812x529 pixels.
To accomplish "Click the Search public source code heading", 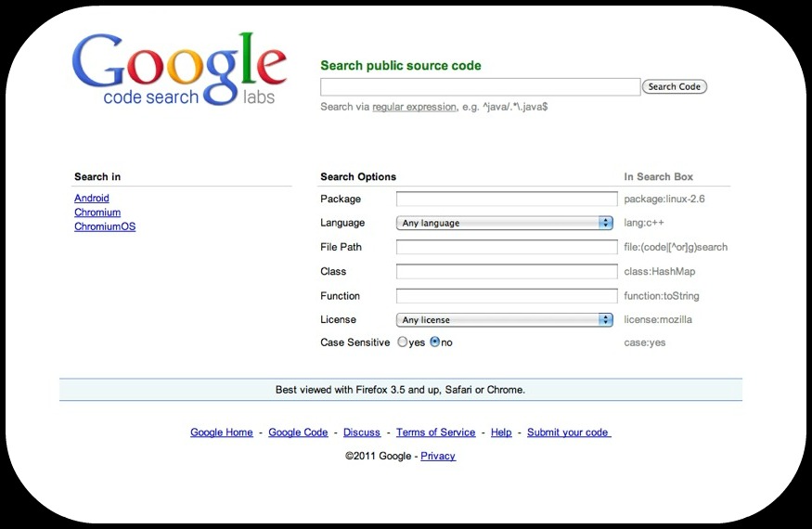I will (x=401, y=66).
